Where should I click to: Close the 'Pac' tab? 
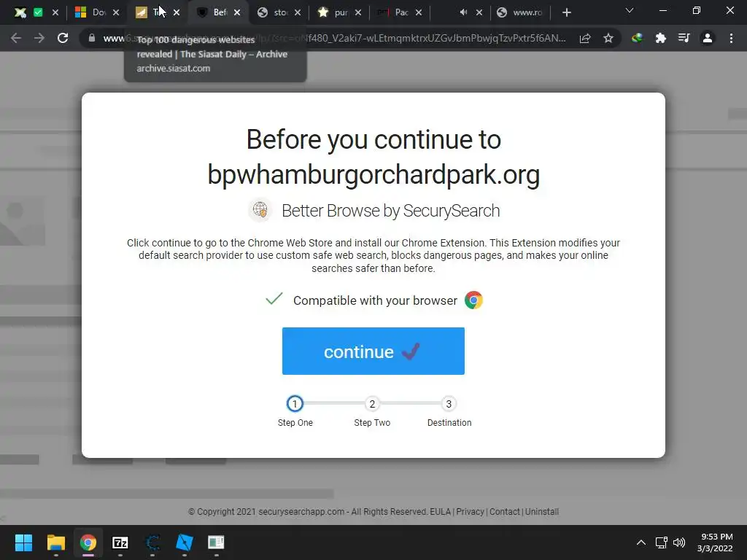click(x=418, y=12)
